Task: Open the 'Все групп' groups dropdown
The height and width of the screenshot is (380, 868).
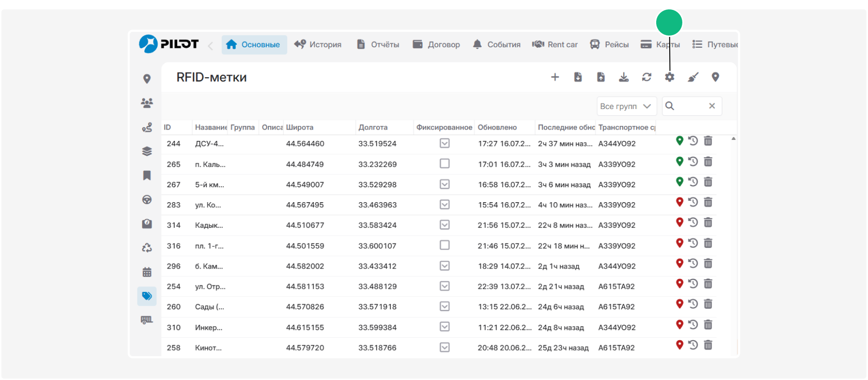Action: pos(627,106)
